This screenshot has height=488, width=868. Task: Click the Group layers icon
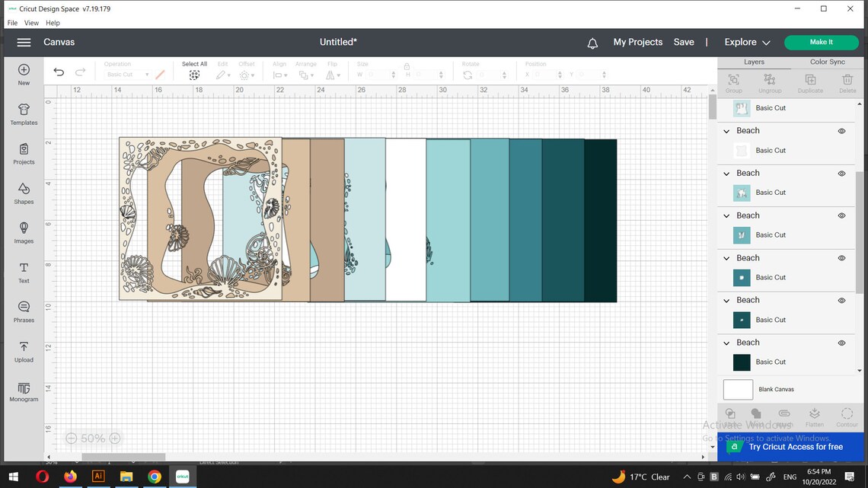(733, 80)
